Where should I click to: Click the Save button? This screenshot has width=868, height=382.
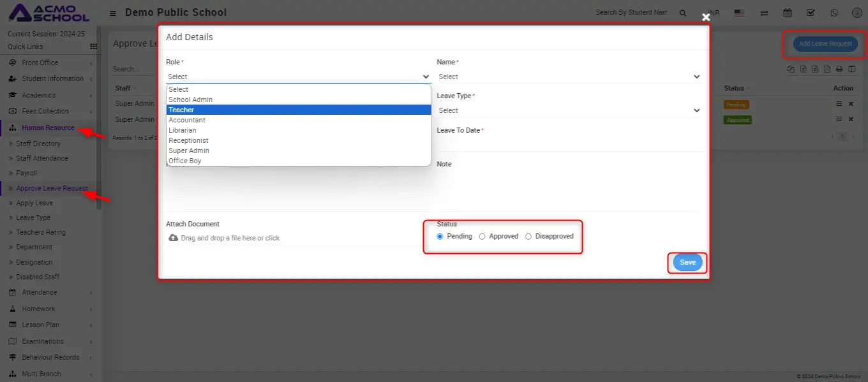(687, 263)
